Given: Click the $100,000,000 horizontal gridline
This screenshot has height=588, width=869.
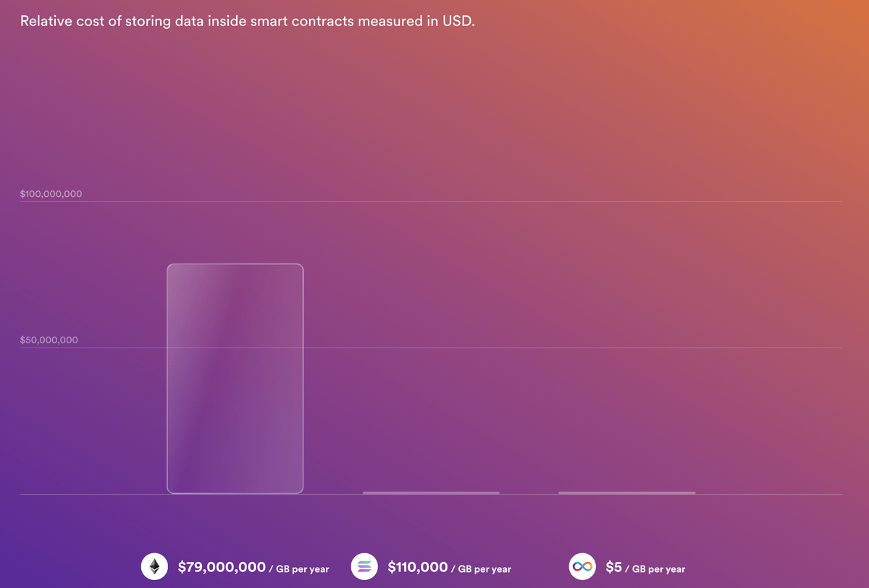Looking at the screenshot, I should tap(507, 201).
